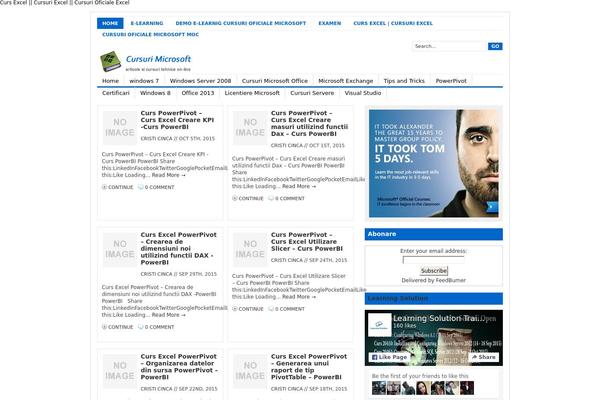Open the EXAMEN menu item

tap(329, 23)
